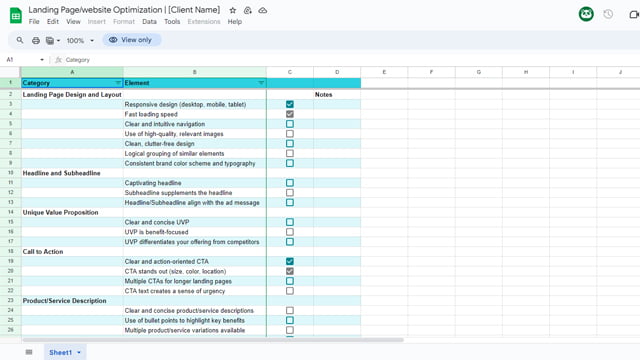This screenshot has width=640, height=360.
Task: Open the all sheets list icon
Action: [29, 352]
